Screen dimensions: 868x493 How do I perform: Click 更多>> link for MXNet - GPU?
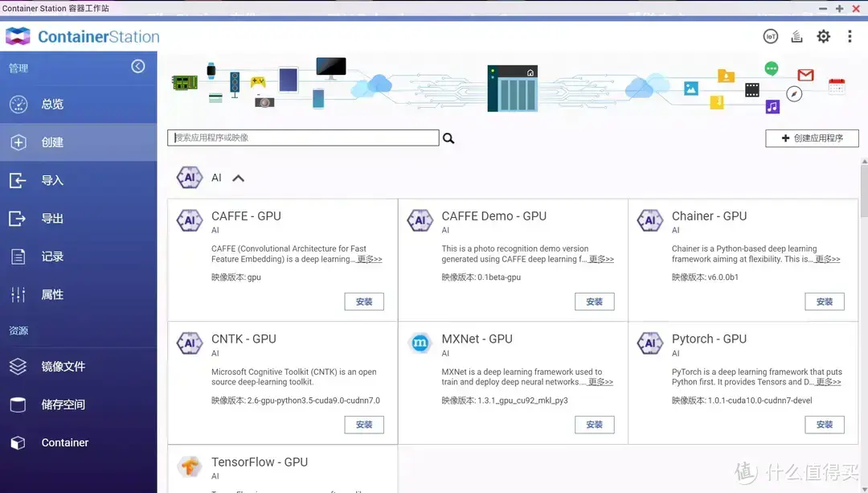[x=600, y=382]
